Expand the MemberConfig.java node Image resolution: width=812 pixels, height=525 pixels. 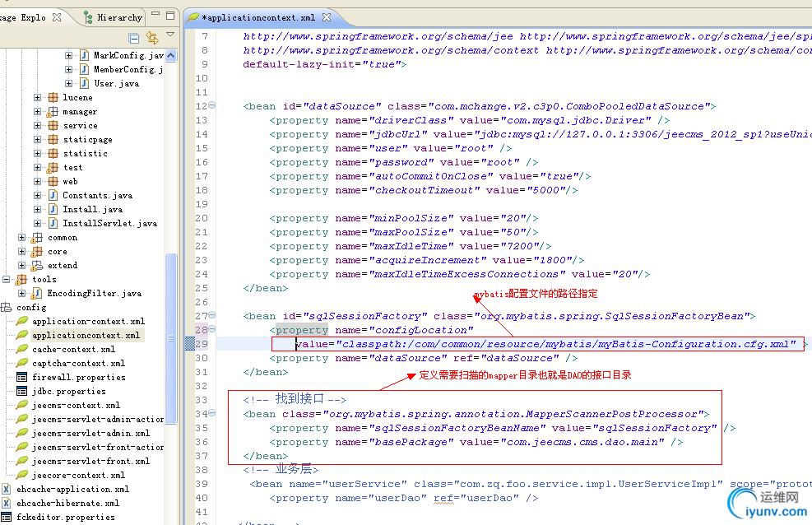pyautogui.click(x=68, y=69)
